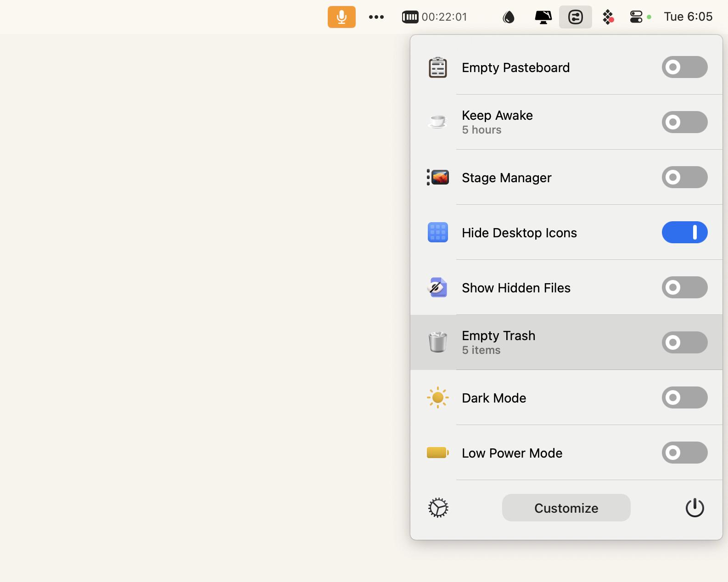Click the orange microphone menu bar icon
The image size is (728, 582).
[342, 17]
